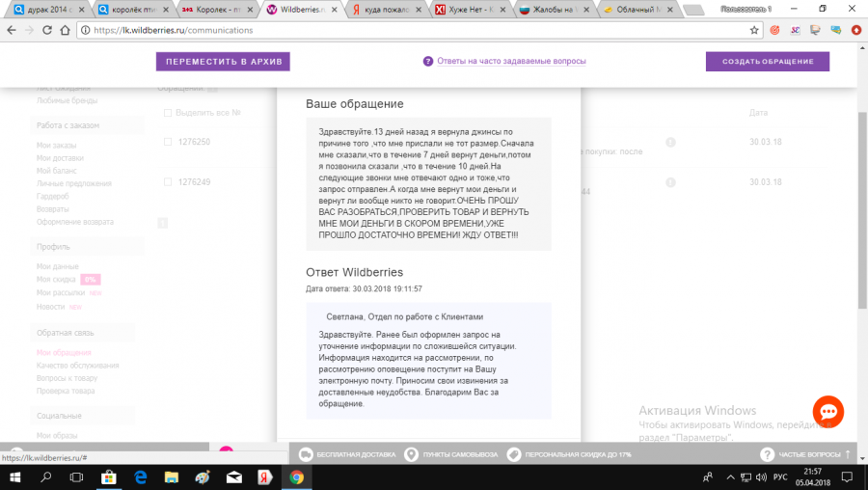The height and width of the screenshot is (490, 868).
Task: Bookmark this page with the star icon
Action: (754, 30)
